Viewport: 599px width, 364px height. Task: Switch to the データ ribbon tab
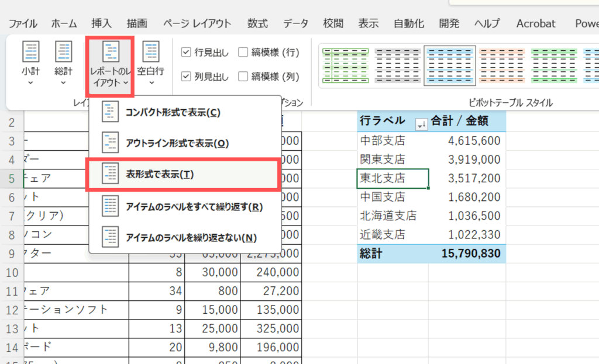click(x=295, y=24)
